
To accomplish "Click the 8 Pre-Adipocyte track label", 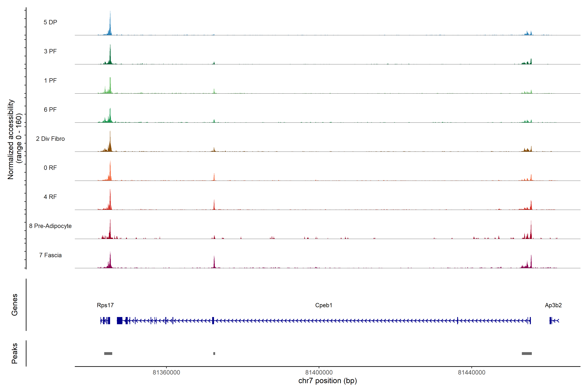I will (50, 226).
